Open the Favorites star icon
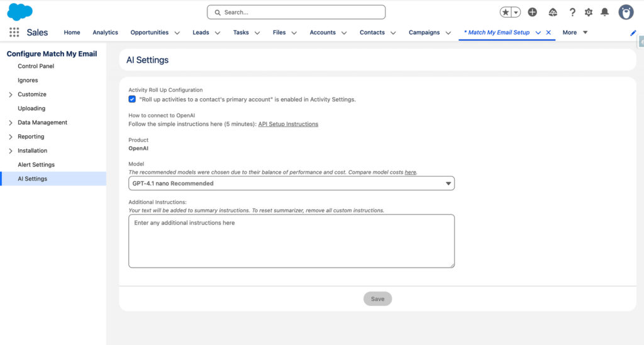The width and height of the screenshot is (644, 345). point(506,13)
